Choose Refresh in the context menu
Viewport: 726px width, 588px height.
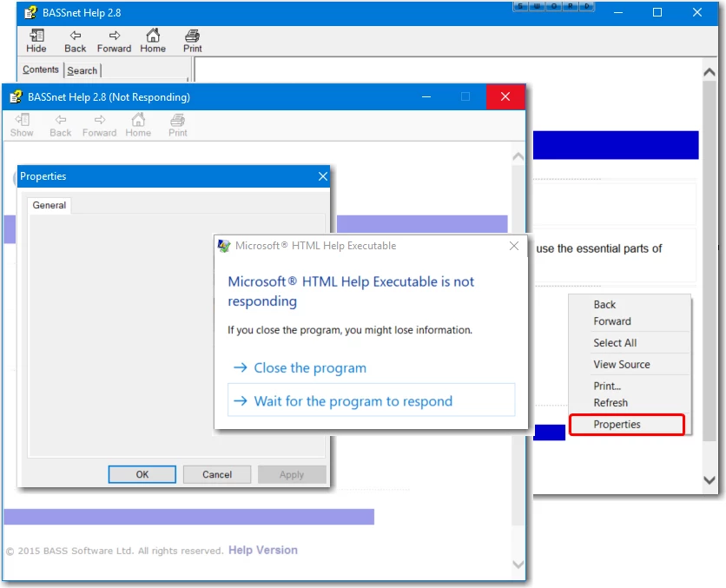610,403
